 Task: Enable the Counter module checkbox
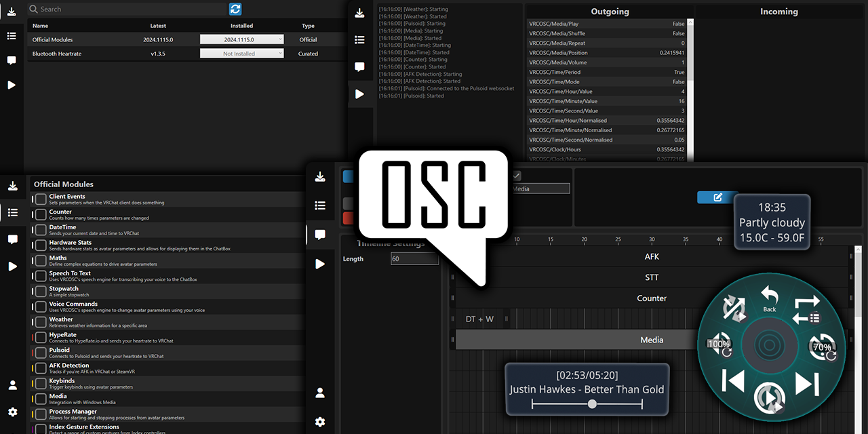[x=41, y=215]
